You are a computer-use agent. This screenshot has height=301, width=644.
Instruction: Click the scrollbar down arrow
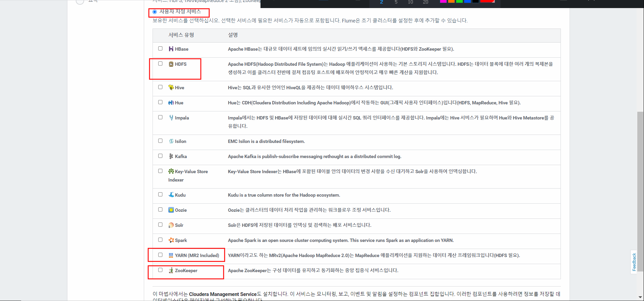pyautogui.click(x=640, y=297)
